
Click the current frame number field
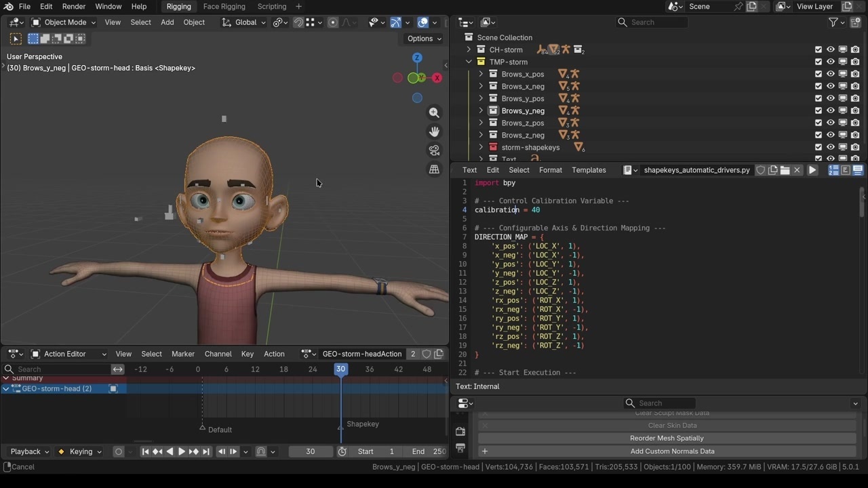[311, 451]
